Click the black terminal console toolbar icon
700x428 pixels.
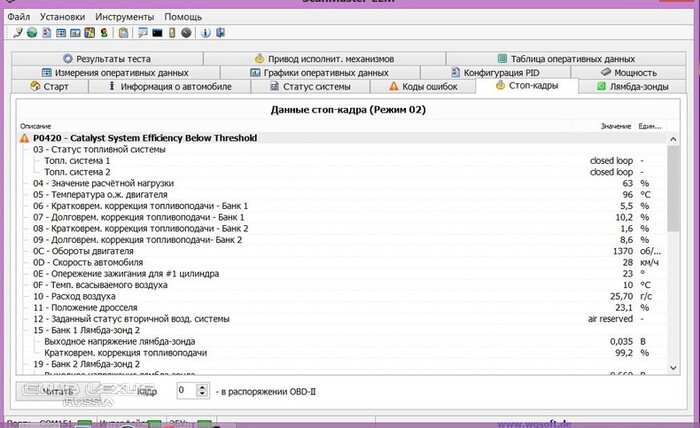(157, 33)
